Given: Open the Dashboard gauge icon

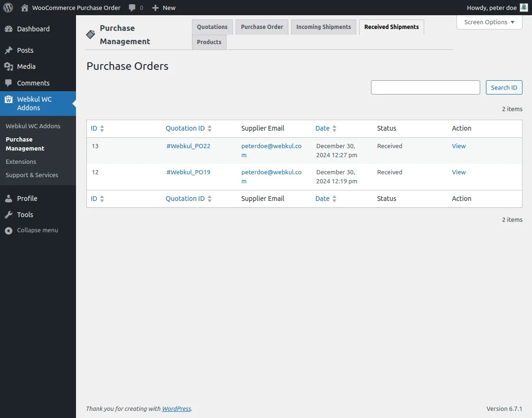Looking at the screenshot, I should tap(9, 29).
